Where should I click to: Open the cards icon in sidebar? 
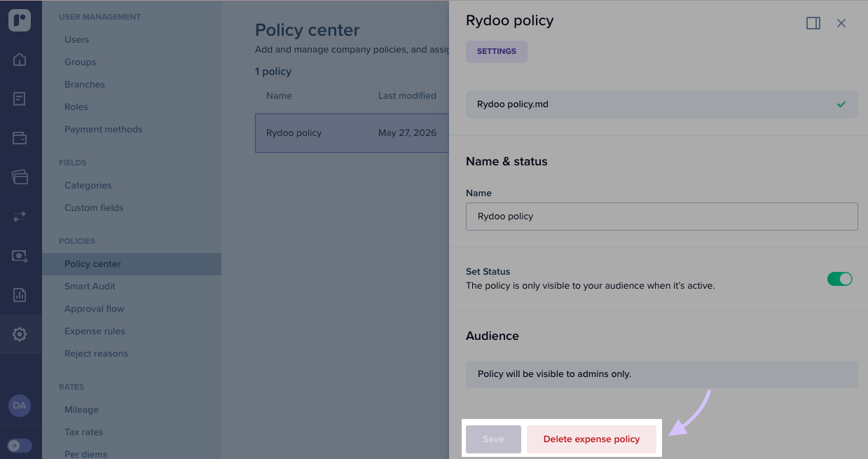pos(20,177)
